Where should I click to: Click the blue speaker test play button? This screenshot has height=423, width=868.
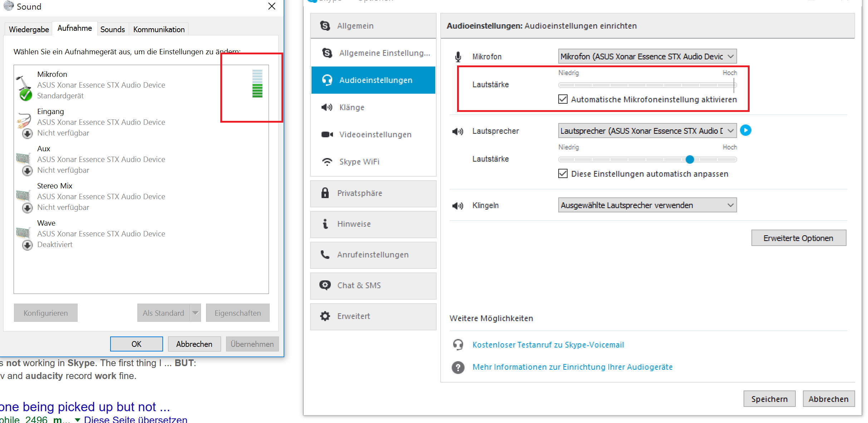tap(745, 130)
